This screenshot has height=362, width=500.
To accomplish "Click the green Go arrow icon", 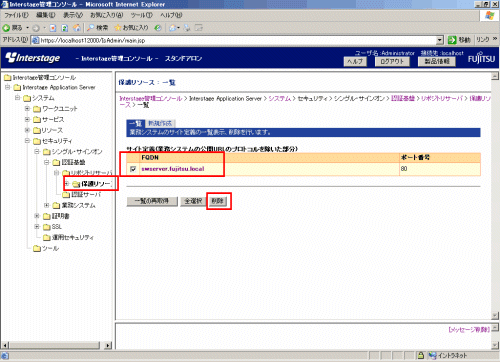I will pyautogui.click(x=452, y=40).
